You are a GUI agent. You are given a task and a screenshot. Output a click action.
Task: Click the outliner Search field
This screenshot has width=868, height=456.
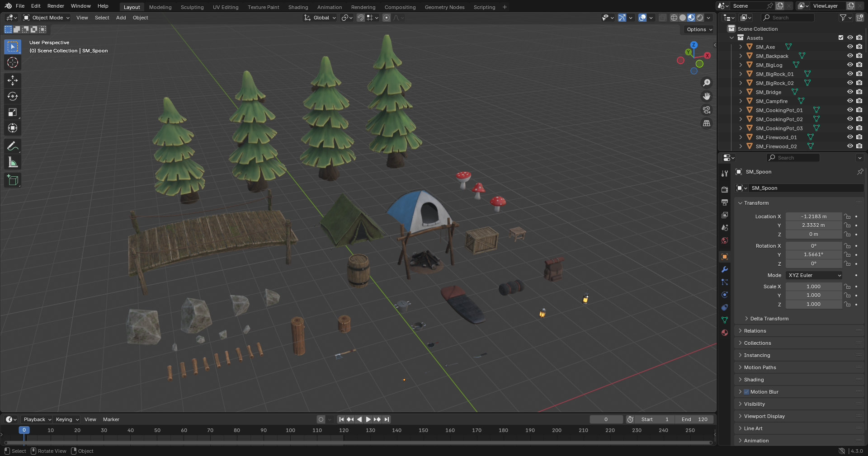(x=788, y=18)
